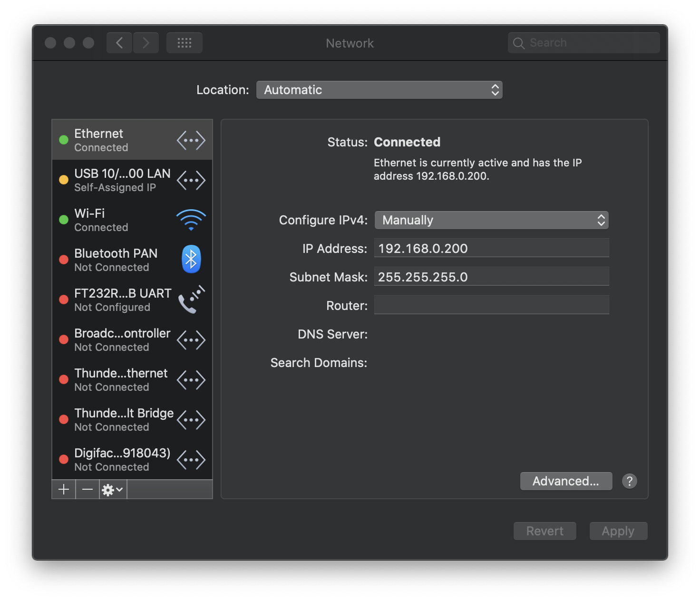This screenshot has height=600, width=700.
Task: Click into the Router input field
Action: [491, 305]
